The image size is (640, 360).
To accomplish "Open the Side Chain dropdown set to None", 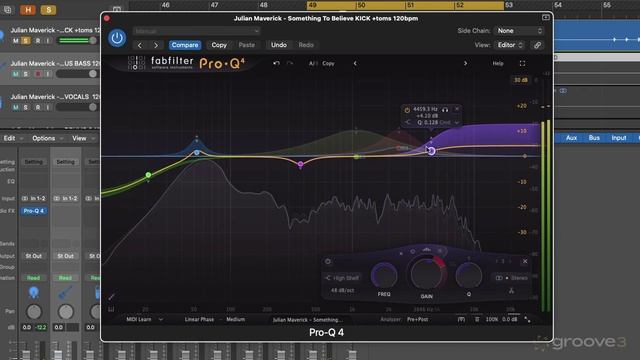I will coord(519,31).
